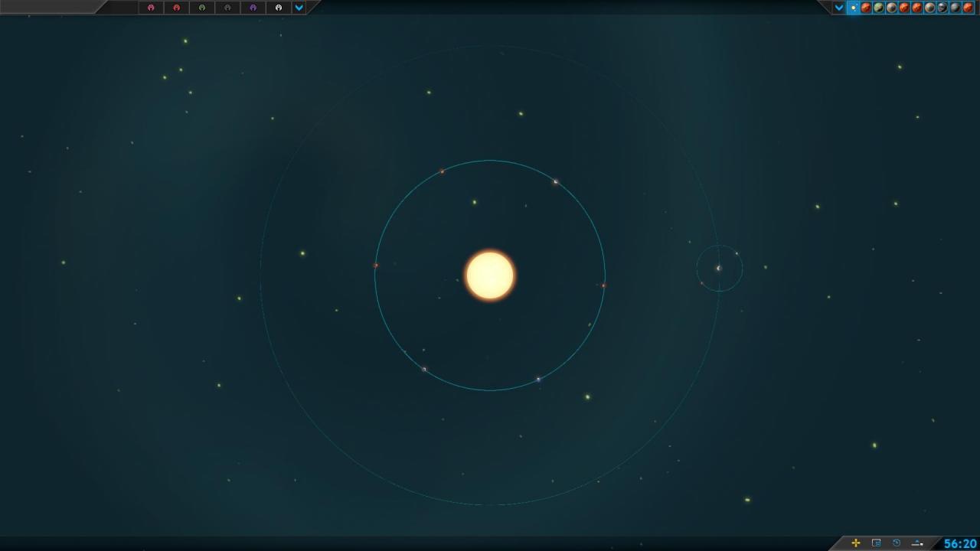Expand the player list dropdown chevron
Viewport: 980px width, 551px height.
tap(299, 8)
